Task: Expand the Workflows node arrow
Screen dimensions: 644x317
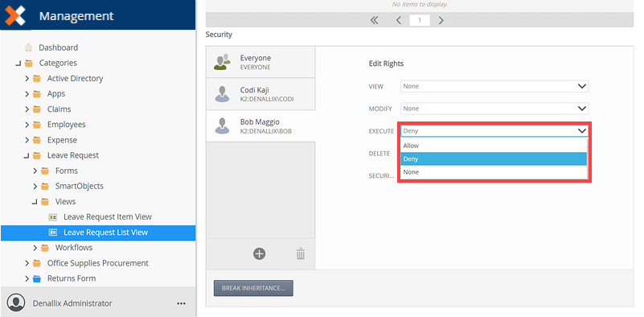Action: [35, 248]
